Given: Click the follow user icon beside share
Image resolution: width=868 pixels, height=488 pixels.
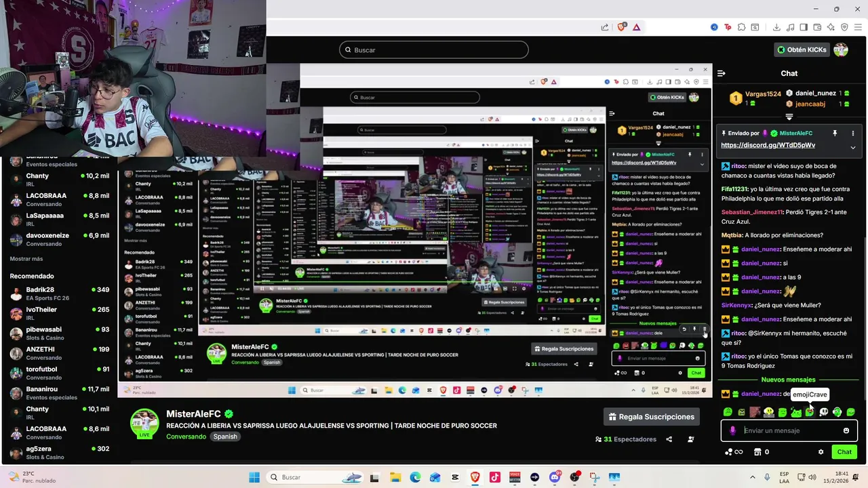Looking at the screenshot, I should pyautogui.click(x=691, y=439).
